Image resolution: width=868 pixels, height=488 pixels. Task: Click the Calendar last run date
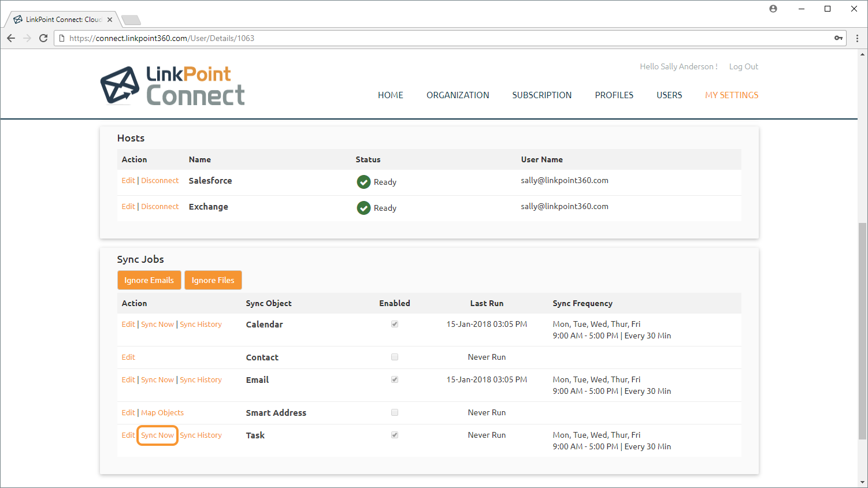click(487, 324)
